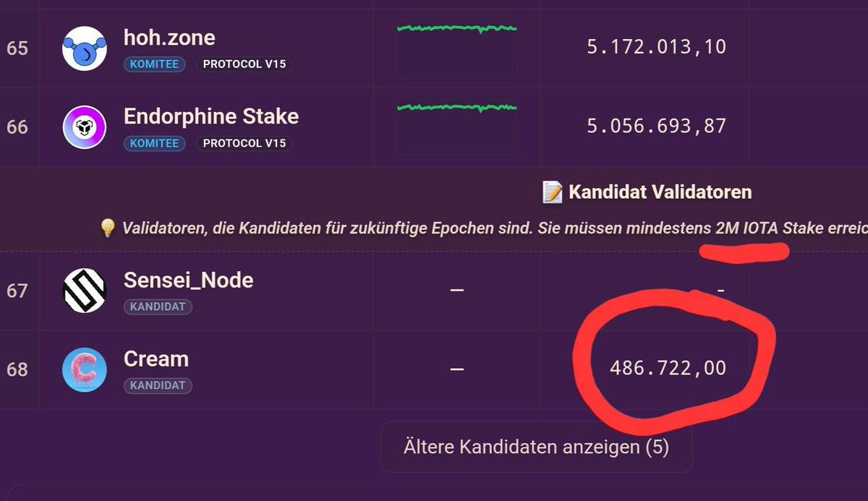Open hoh.zone's green performance sparkline
The width and height of the screenshot is (868, 501).
(x=456, y=48)
